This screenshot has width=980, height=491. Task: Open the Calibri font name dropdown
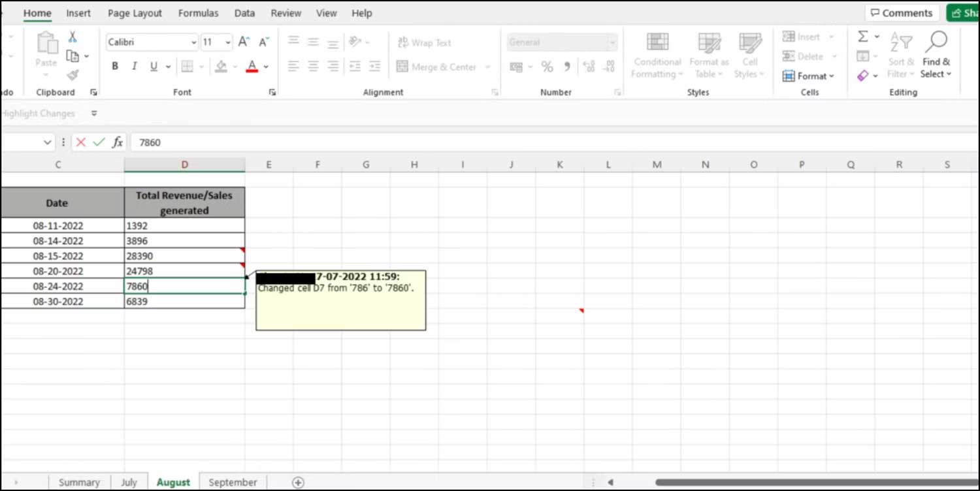coord(194,42)
